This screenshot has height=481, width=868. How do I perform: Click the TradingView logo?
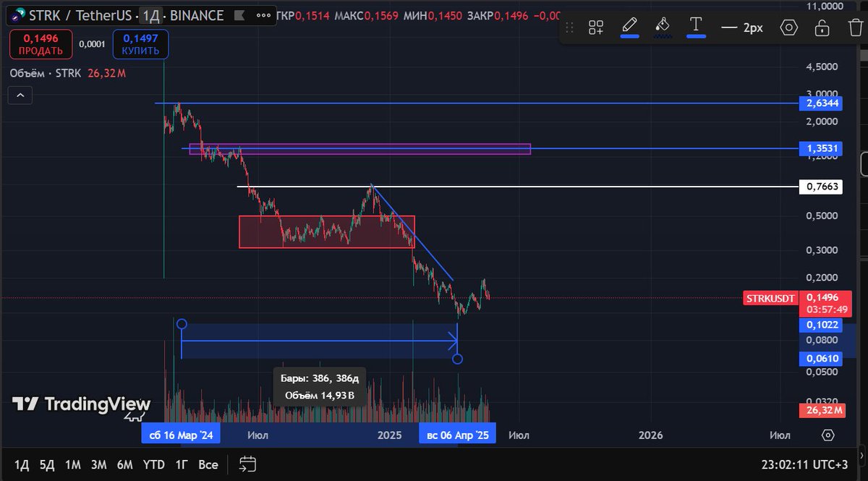point(81,404)
